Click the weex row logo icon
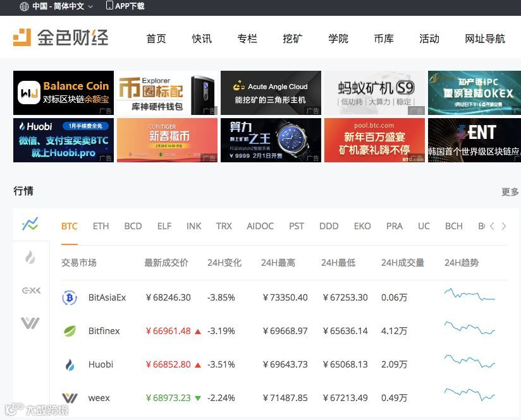Screen dimensions: 521x420 70,398
